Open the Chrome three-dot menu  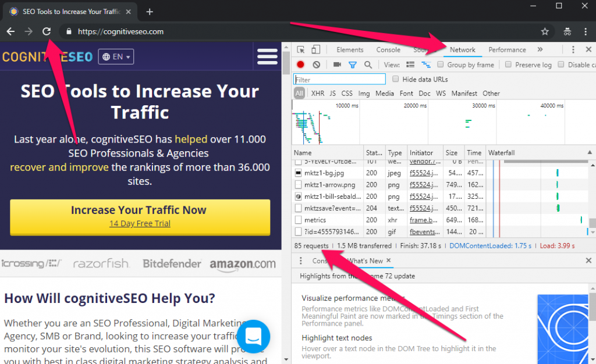[x=586, y=31]
